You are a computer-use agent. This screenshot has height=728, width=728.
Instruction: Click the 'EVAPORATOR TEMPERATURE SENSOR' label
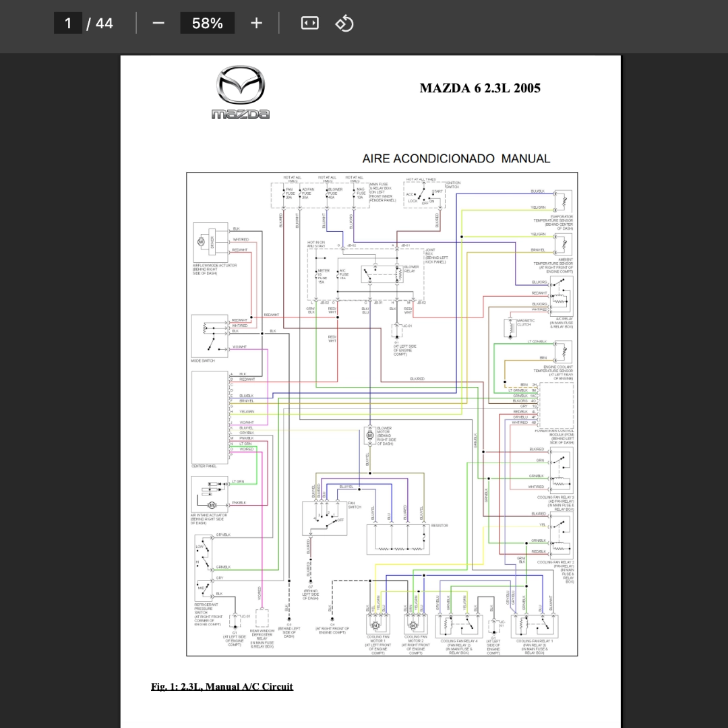tap(553, 218)
